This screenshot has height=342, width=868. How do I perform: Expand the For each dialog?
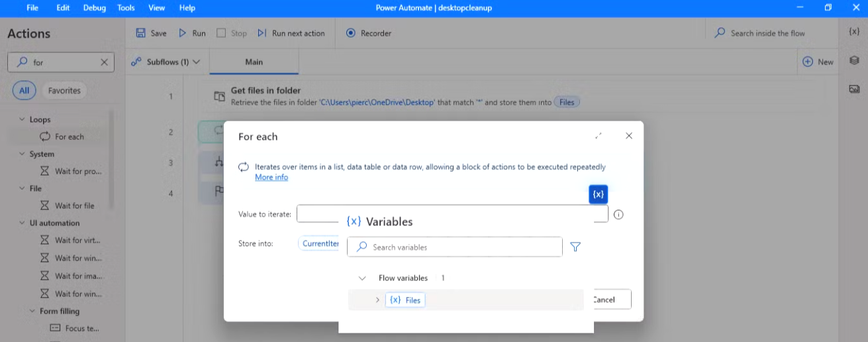599,136
